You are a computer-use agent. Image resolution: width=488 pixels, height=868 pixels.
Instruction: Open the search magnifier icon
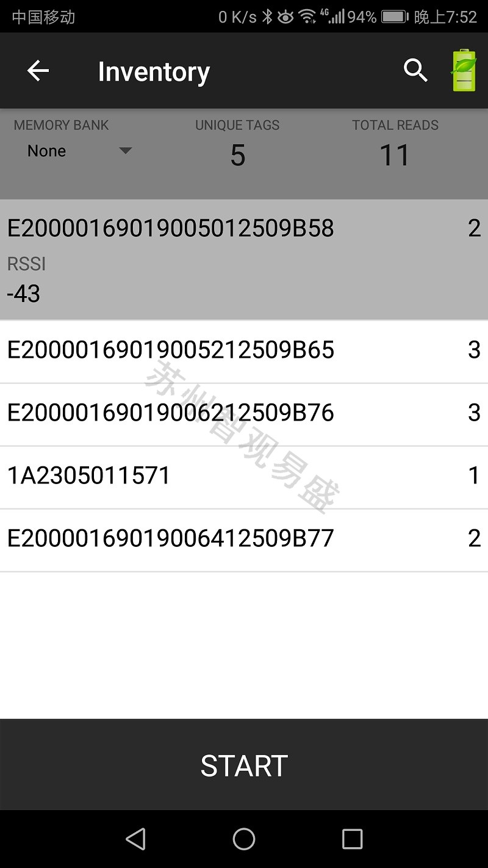click(415, 71)
